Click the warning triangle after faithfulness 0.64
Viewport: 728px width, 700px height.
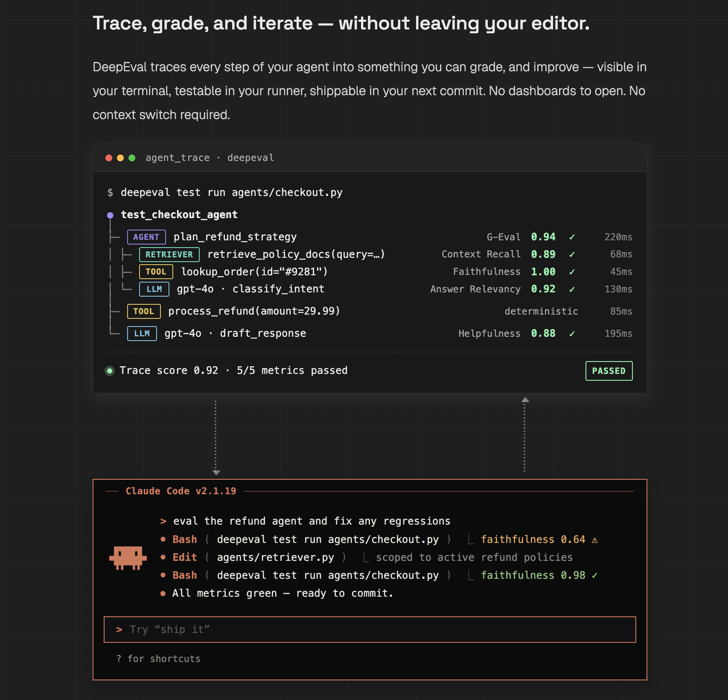point(595,540)
